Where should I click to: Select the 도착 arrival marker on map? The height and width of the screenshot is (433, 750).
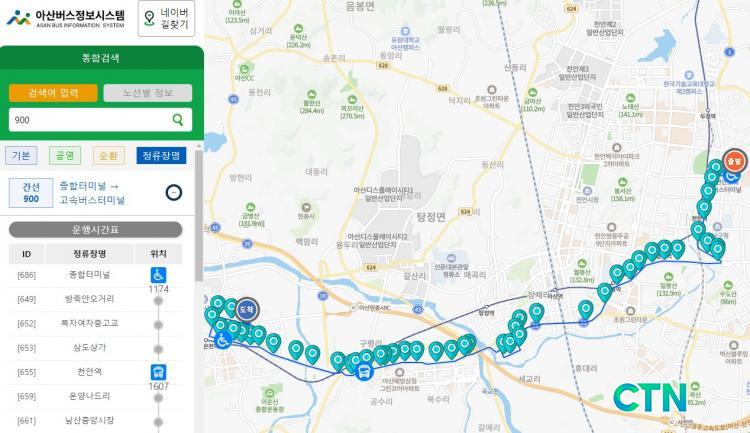pos(247,310)
